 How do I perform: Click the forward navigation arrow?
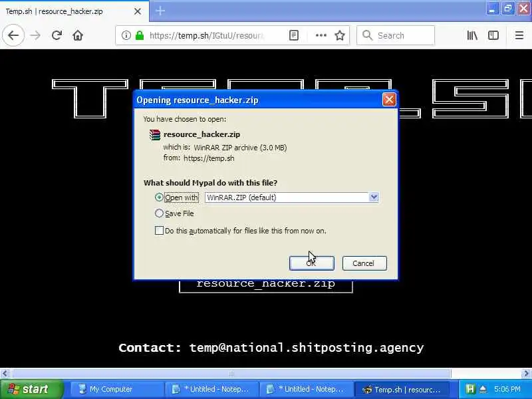point(35,35)
